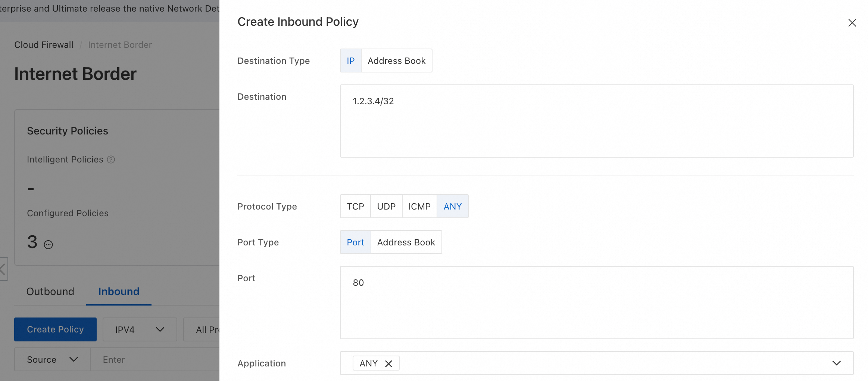
Task: Click the Create Policy button
Action: tap(55, 329)
